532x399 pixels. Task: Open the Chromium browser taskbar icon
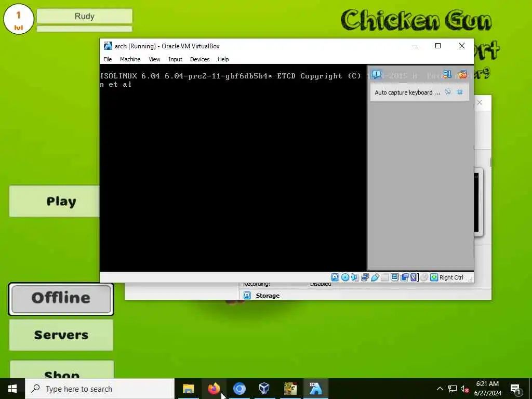[239, 389]
